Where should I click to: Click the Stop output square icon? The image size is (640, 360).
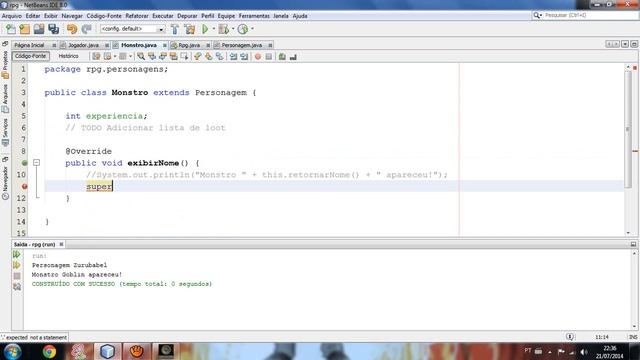(17, 276)
